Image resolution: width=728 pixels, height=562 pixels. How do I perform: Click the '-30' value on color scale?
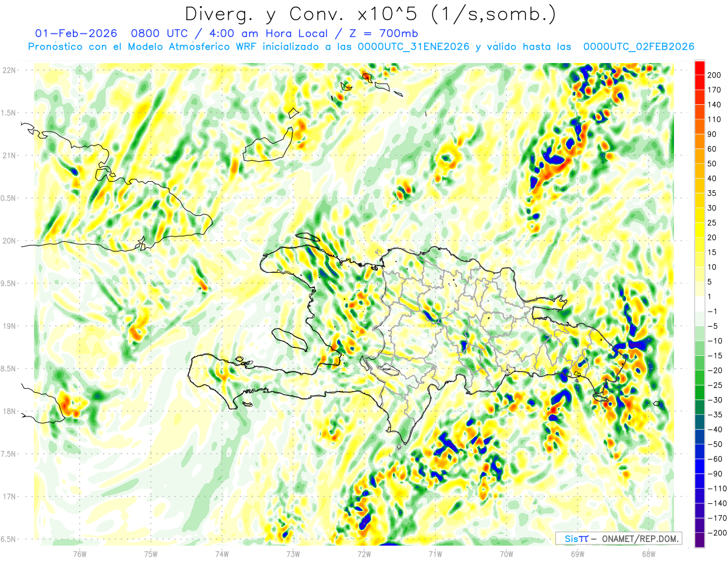coord(715,400)
